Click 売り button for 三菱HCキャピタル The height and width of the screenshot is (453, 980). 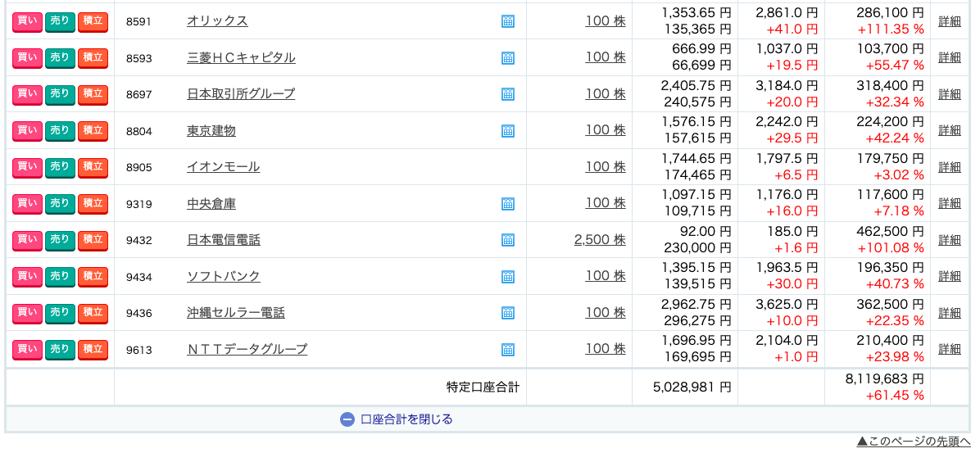coord(60,58)
